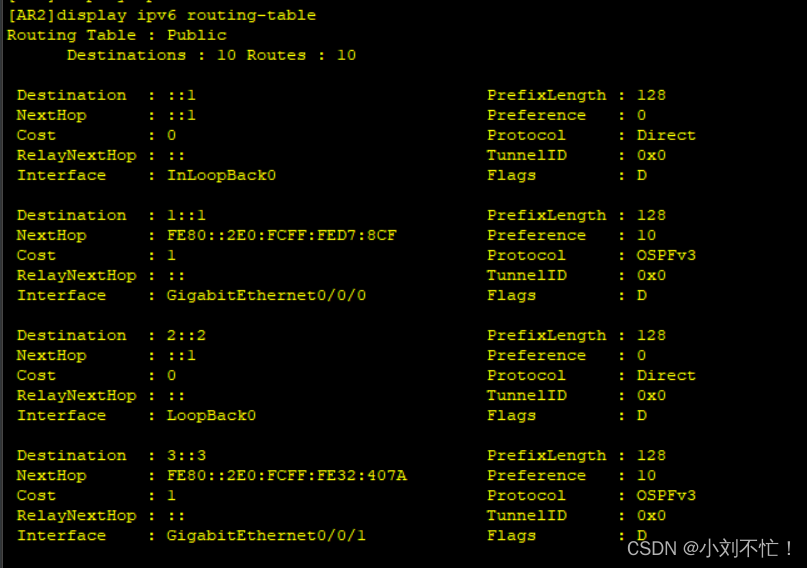
Task: Click the interface GigabitEthernet0/0/0 text
Action: pos(266,296)
